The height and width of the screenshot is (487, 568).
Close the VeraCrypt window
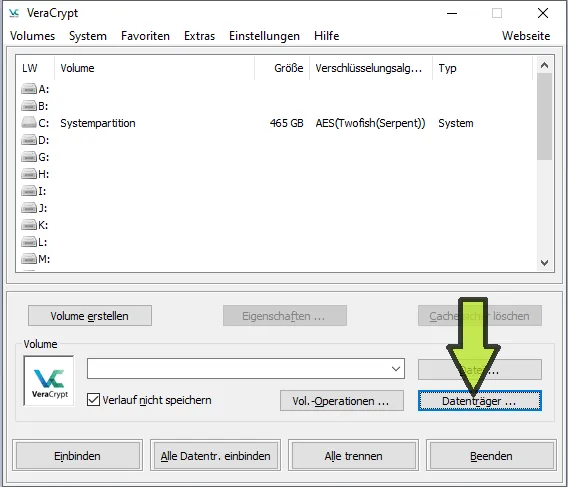(543, 13)
